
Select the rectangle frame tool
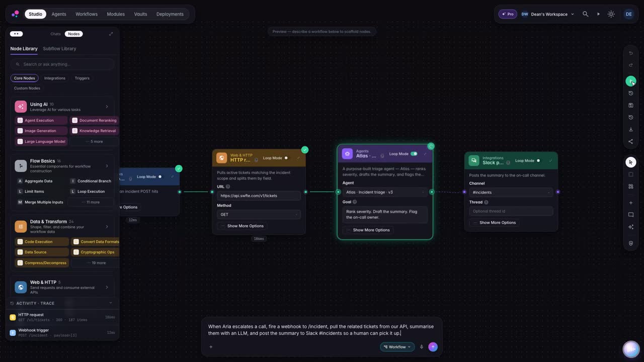pos(631,174)
